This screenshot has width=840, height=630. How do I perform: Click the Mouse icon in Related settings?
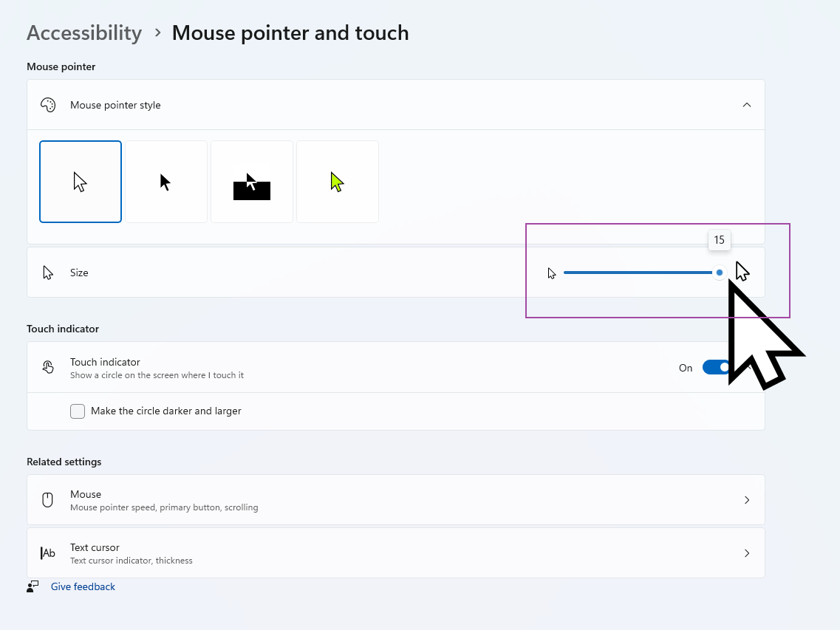(48, 500)
